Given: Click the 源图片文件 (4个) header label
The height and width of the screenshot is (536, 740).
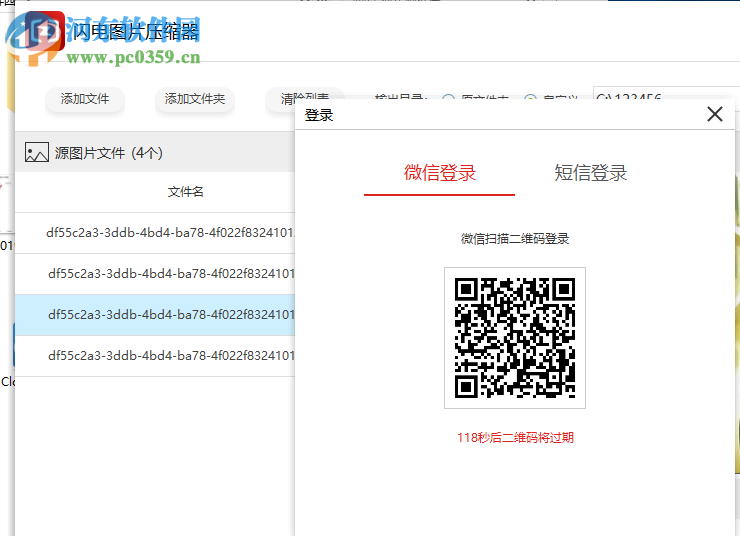Looking at the screenshot, I should tap(109, 153).
